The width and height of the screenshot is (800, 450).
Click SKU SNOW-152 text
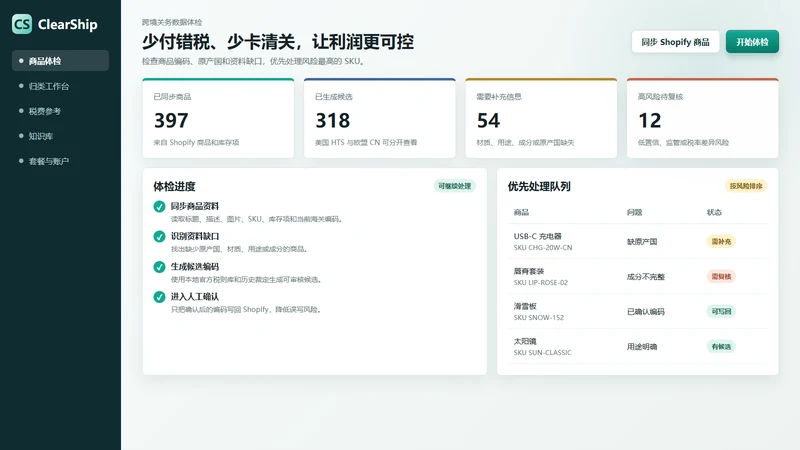538,317
